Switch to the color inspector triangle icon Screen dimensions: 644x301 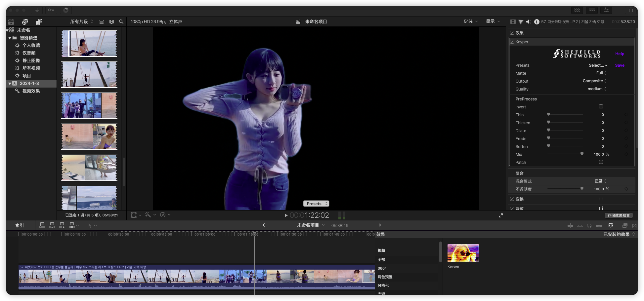coord(521,22)
